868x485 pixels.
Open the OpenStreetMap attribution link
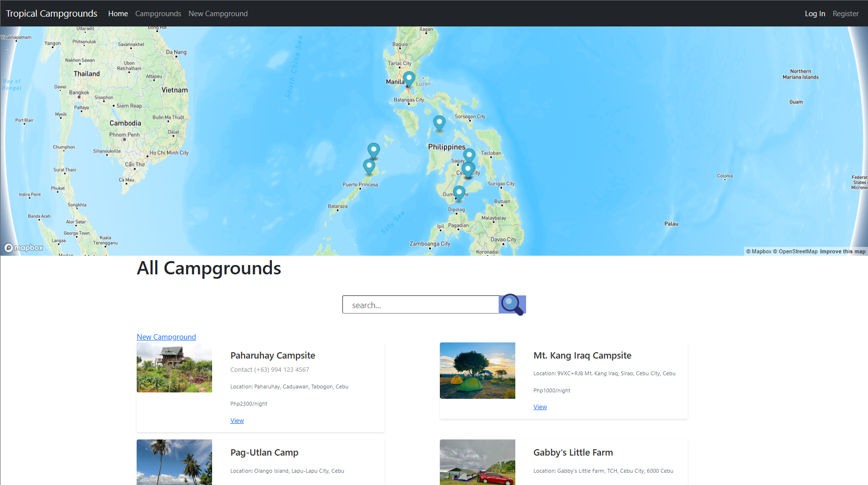[795, 251]
